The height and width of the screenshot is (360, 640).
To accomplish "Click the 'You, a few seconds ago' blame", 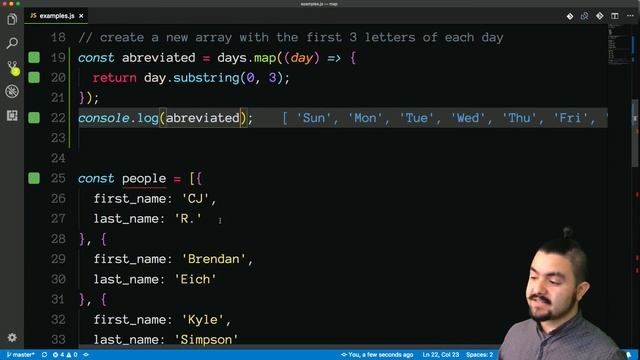I will 377,355.
